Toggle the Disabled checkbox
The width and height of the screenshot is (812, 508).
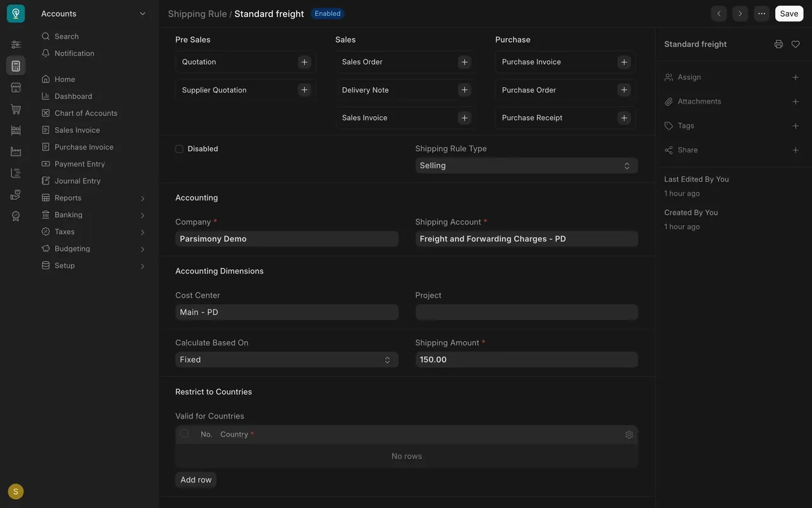point(180,149)
